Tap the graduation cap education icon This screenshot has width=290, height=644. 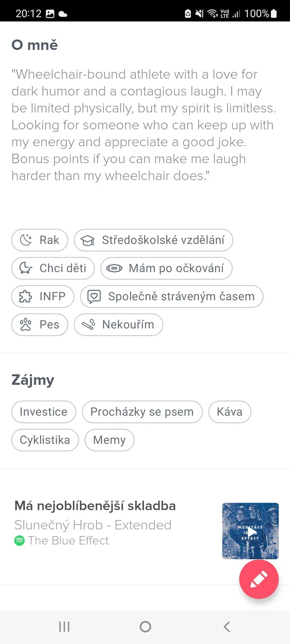tap(87, 240)
